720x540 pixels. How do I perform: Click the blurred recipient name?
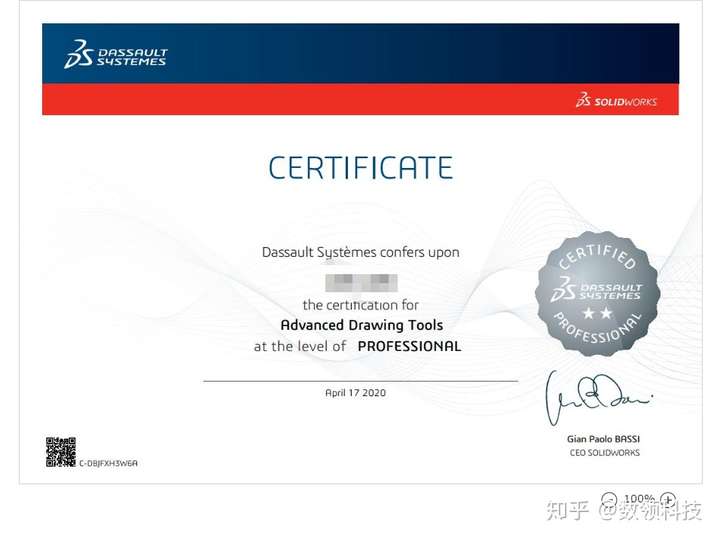(361, 282)
